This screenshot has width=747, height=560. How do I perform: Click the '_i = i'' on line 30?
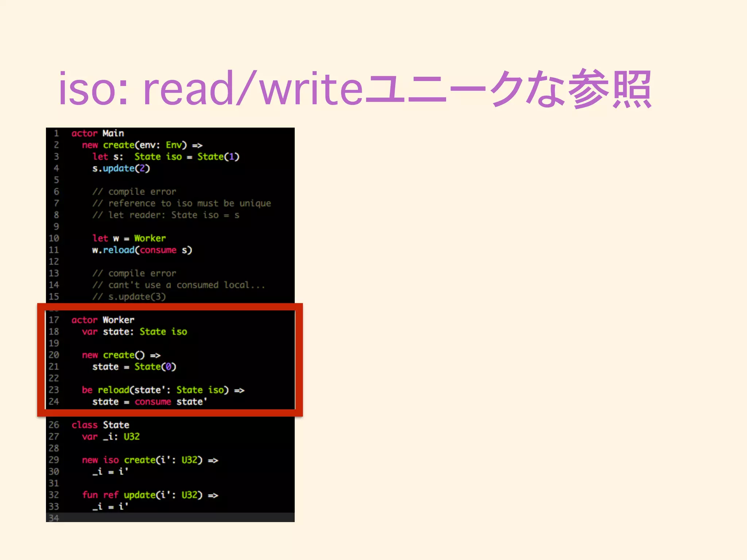pos(111,472)
